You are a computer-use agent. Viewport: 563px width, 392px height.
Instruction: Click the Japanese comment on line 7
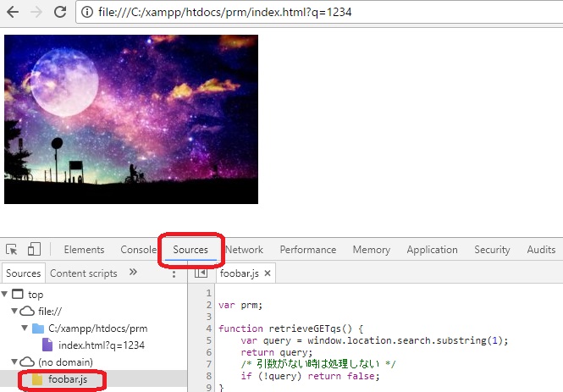coord(318,364)
